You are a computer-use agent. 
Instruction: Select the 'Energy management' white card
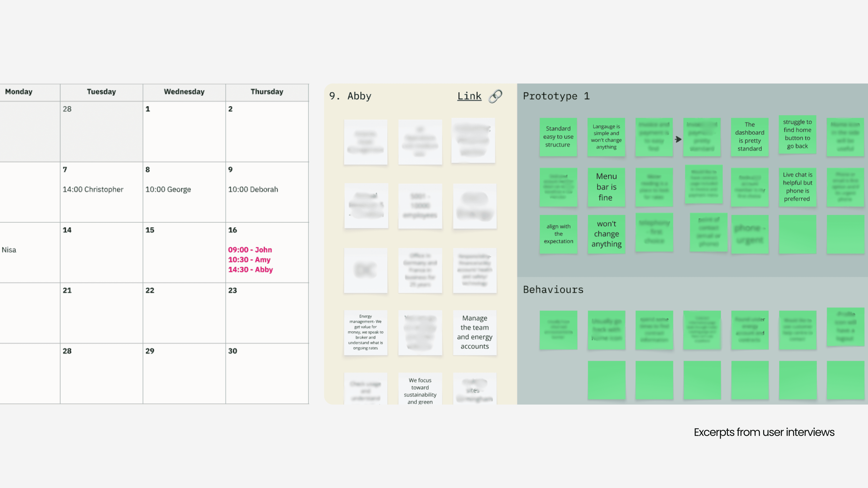[x=365, y=332]
